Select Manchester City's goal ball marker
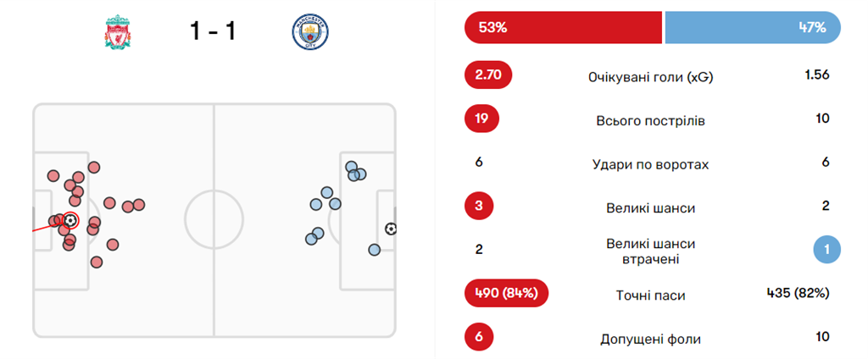 point(390,229)
